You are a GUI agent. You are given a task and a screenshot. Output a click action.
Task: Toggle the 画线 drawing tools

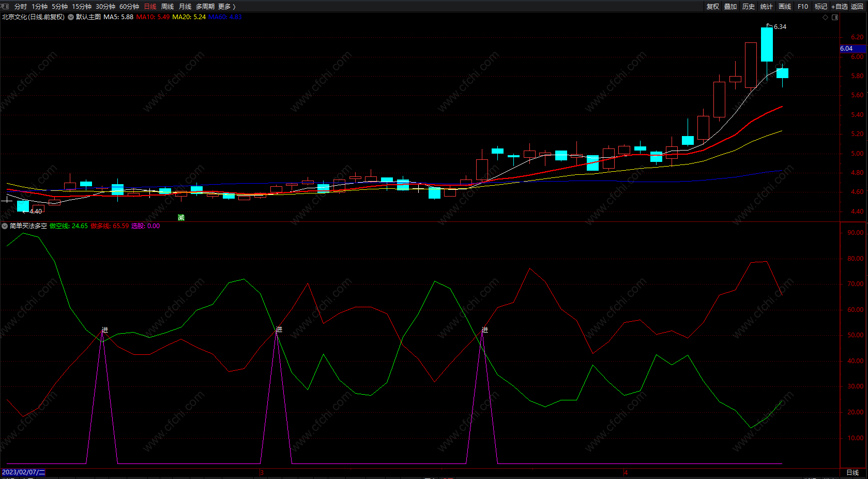(785, 6)
